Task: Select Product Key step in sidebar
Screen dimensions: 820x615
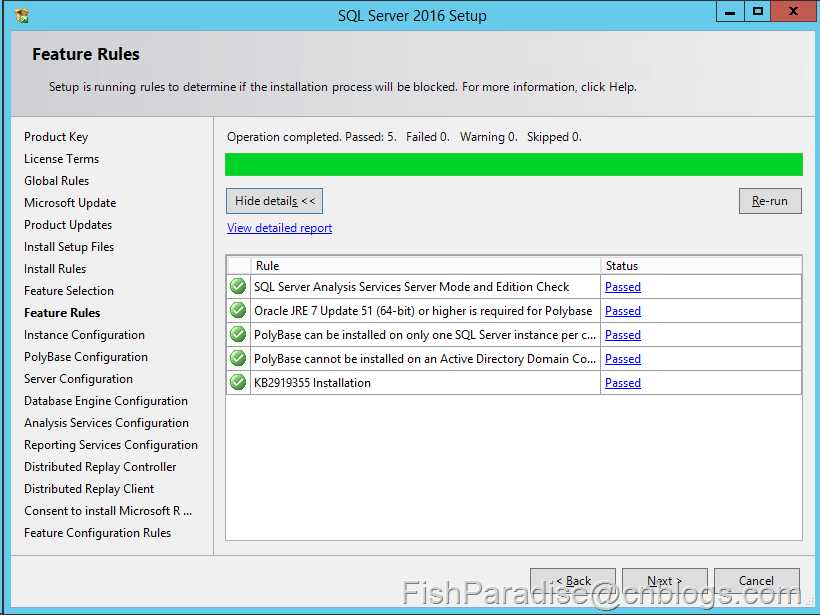Action: pos(56,137)
